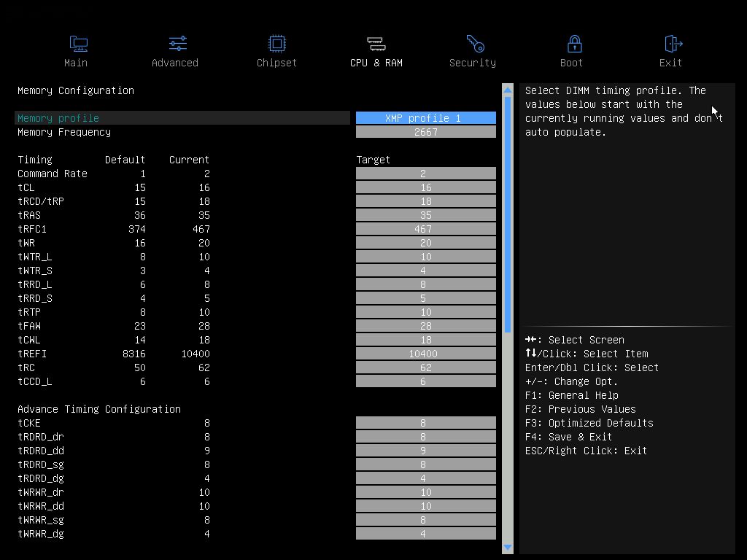Select the tRRD_S target value field

pyautogui.click(x=426, y=298)
